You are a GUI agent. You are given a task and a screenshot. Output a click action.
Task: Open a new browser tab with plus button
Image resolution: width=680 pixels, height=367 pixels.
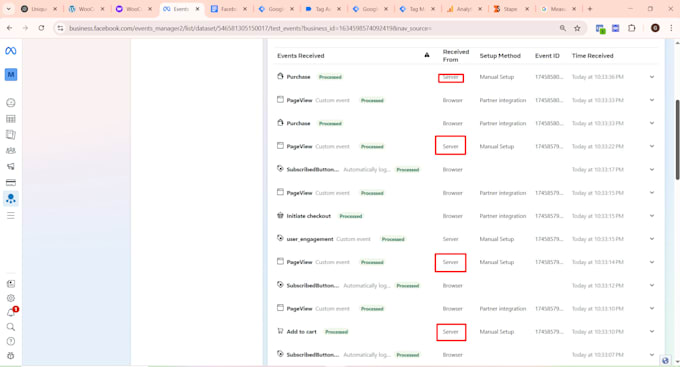coord(590,9)
